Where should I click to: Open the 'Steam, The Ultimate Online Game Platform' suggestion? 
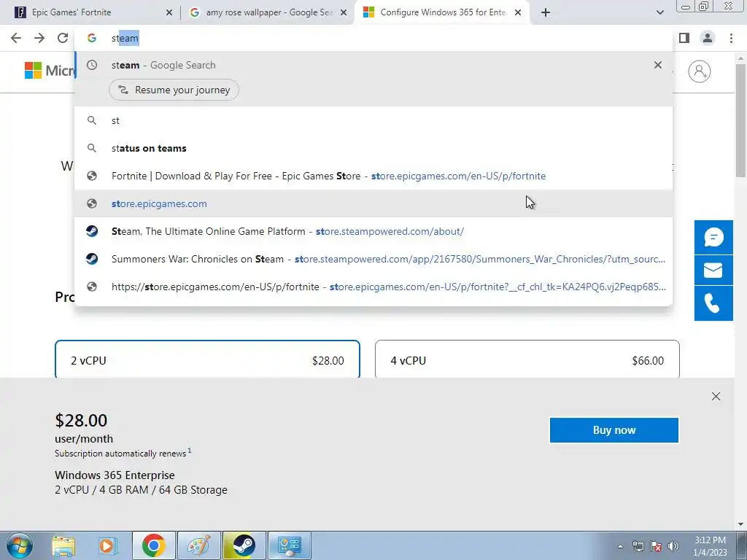click(x=373, y=231)
